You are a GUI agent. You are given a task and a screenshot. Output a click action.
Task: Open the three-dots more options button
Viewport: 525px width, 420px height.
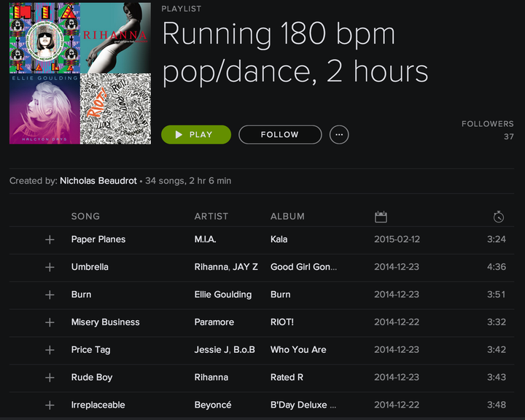point(339,135)
